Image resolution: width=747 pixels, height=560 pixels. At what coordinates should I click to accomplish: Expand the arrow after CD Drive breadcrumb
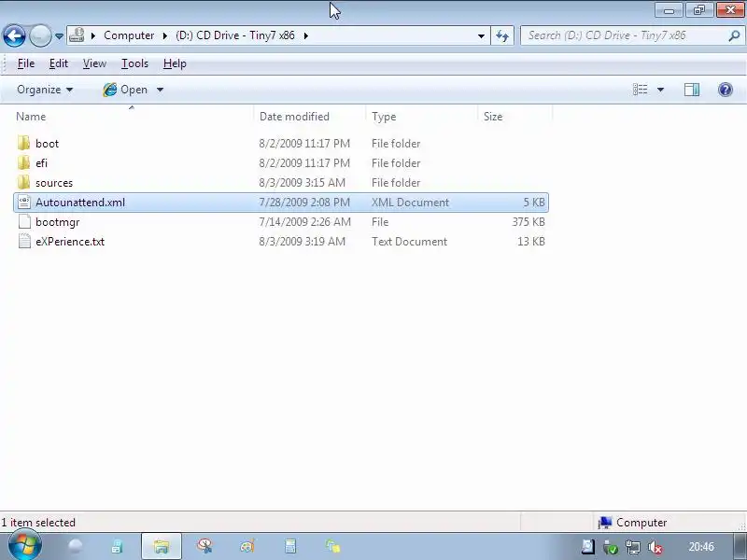(306, 35)
